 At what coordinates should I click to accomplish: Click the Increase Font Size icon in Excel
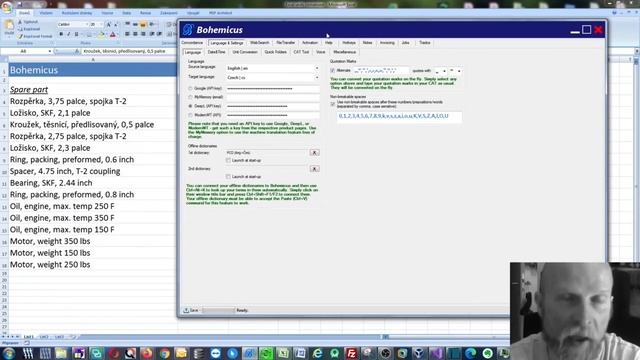[109, 24]
